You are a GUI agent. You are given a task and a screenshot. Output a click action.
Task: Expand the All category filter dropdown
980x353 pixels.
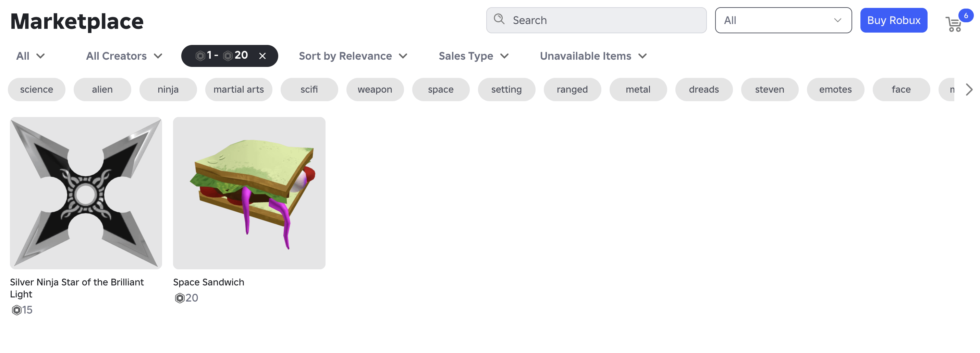[x=30, y=56]
